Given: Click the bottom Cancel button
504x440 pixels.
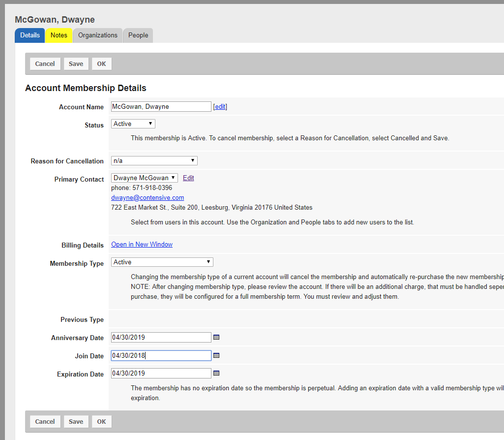Looking at the screenshot, I should click(x=45, y=422).
